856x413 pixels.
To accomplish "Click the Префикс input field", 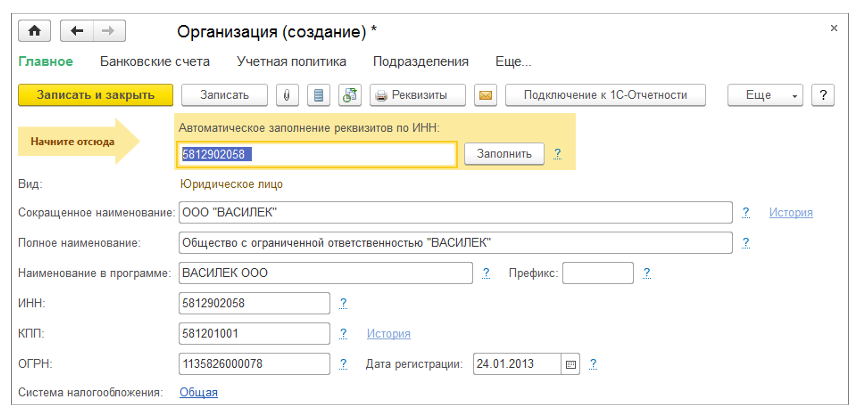I will coord(598,273).
